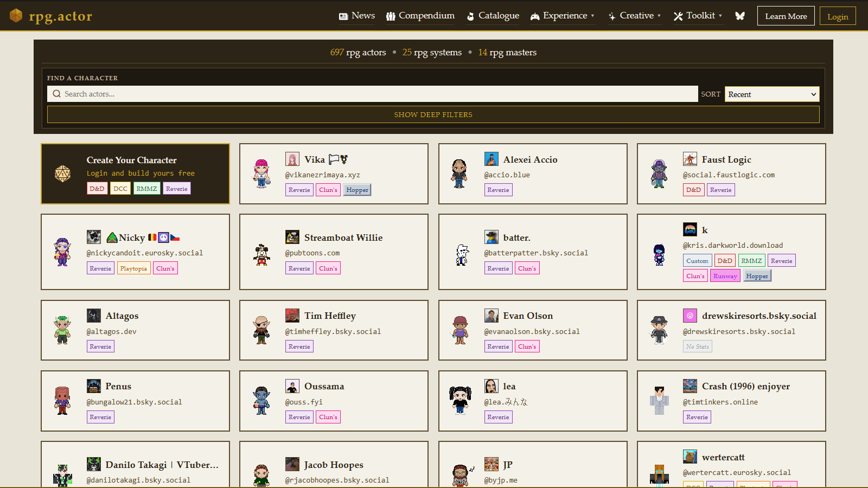Screen dimensions: 868x488
Task: Click Oussama's blue pixel character sprite
Action: [261, 401]
